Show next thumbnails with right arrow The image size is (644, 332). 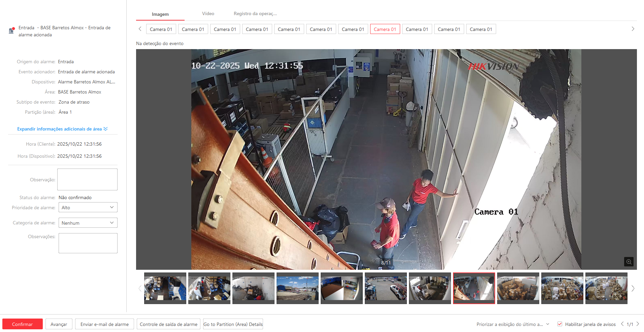click(x=633, y=288)
